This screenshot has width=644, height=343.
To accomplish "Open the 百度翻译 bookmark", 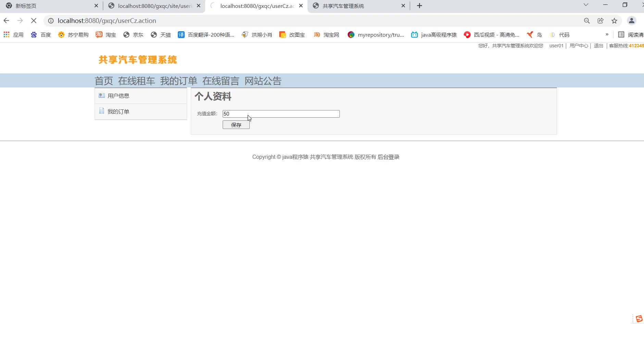I will pyautogui.click(x=206, y=35).
